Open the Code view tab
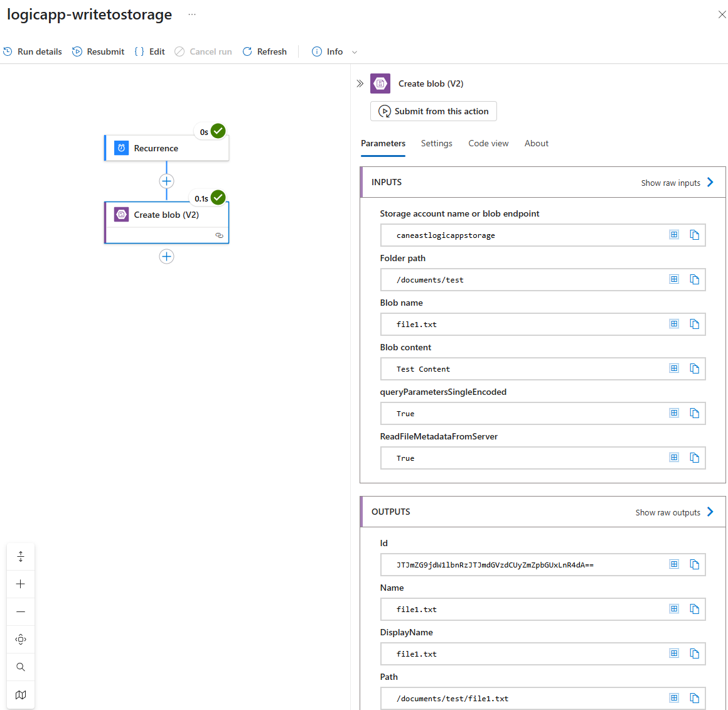Image resolution: width=728 pixels, height=710 pixels. [x=488, y=143]
